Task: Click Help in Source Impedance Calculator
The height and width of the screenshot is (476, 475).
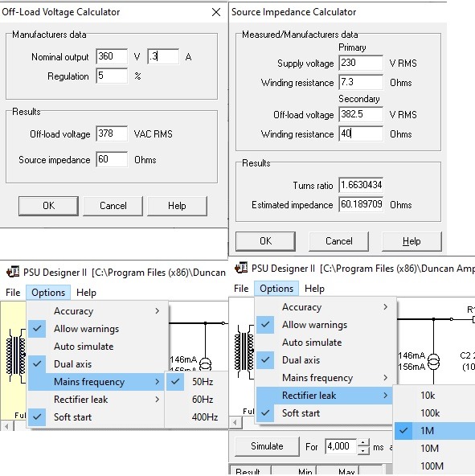Action: (x=412, y=241)
